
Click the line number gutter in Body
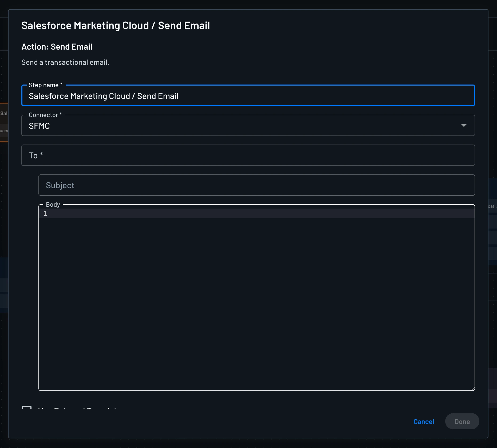(46, 213)
